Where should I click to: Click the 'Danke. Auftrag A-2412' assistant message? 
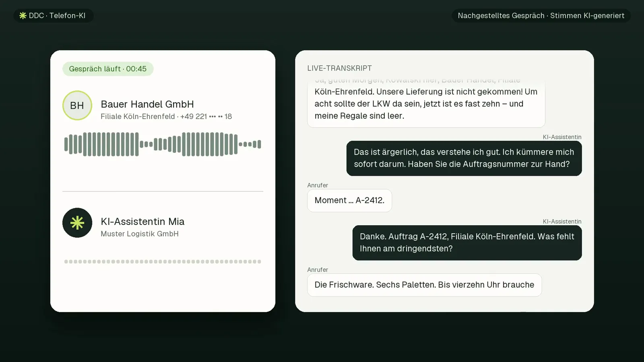[x=467, y=243]
